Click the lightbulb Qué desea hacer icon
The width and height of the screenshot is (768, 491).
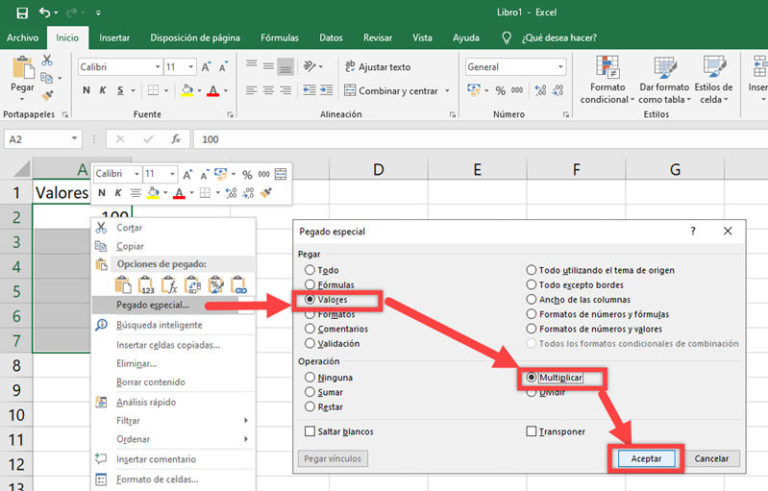pyautogui.click(x=506, y=38)
